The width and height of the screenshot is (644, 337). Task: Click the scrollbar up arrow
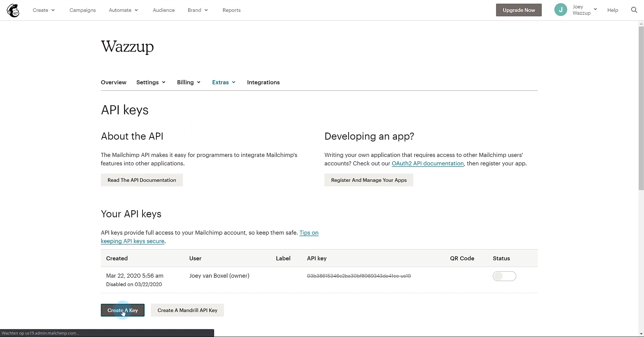(641, 23)
